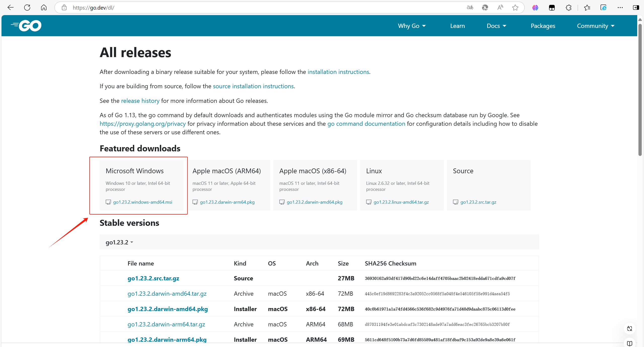This screenshot has width=644, height=347.
Task: Download go1.23.2.darwin-amd64.pkg featured link
Action: click(315, 202)
